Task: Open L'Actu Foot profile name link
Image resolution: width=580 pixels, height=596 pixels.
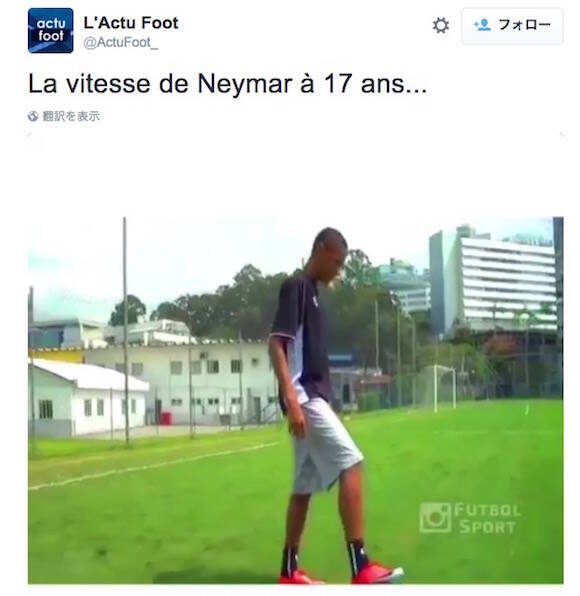Action: [x=131, y=23]
